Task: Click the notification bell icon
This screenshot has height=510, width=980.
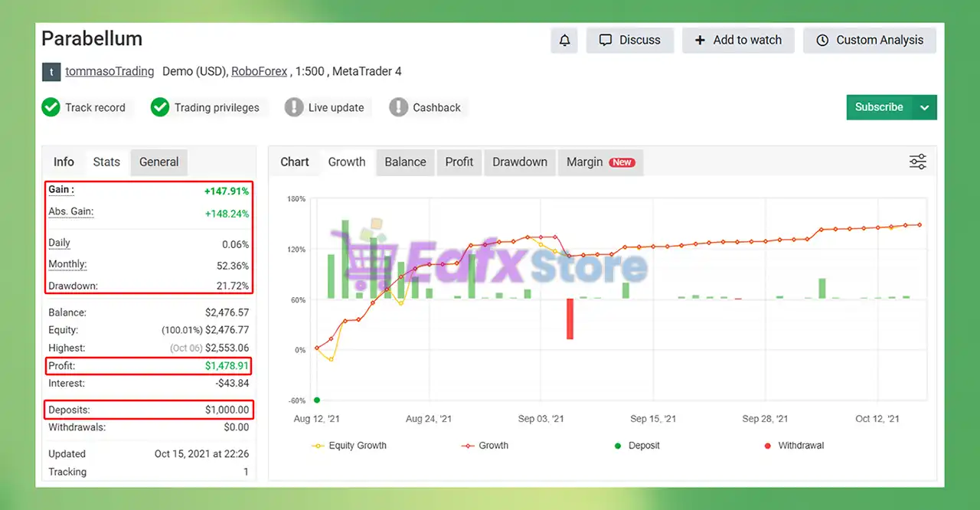Action: tap(564, 41)
